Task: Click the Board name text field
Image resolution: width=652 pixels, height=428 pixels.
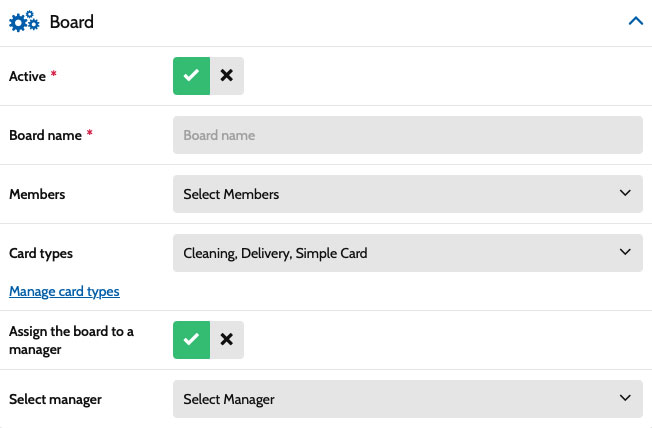Action: (407, 135)
